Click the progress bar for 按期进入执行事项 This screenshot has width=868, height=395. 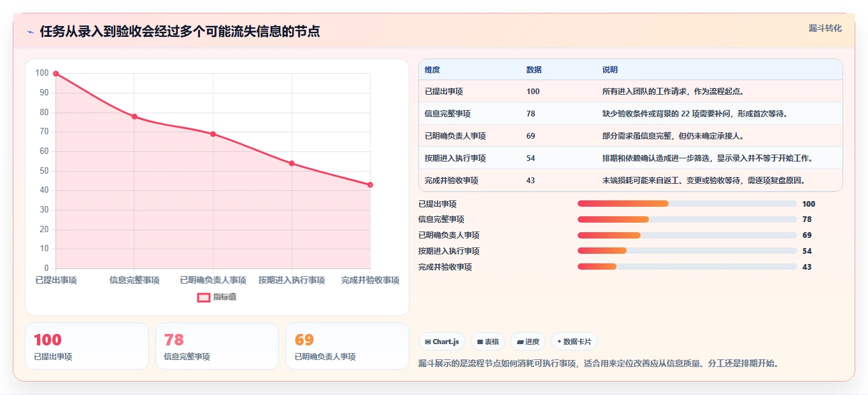[687, 251]
